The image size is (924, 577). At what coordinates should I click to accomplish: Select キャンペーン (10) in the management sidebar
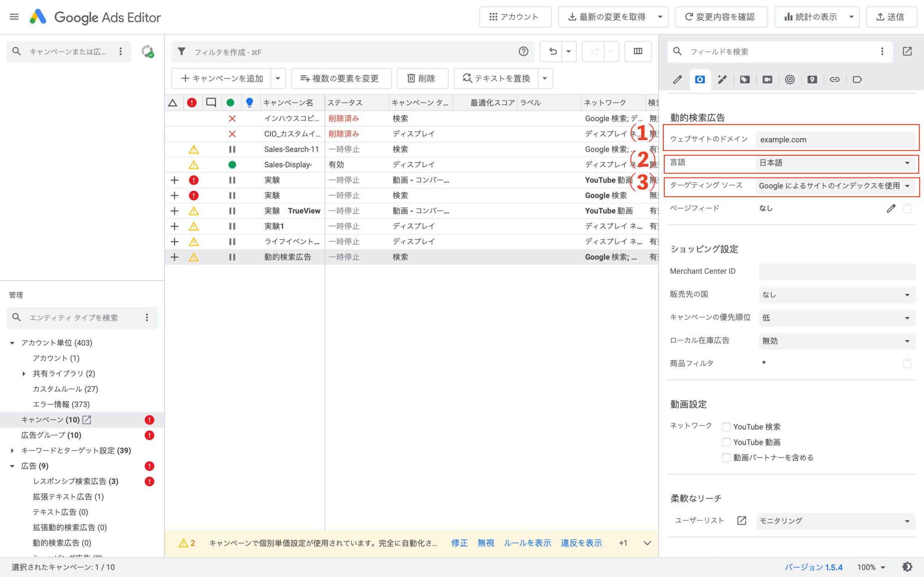click(x=51, y=419)
